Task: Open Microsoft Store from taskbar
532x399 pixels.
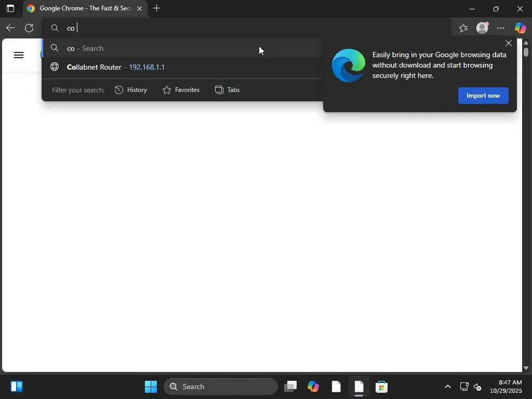Action: 382,387
